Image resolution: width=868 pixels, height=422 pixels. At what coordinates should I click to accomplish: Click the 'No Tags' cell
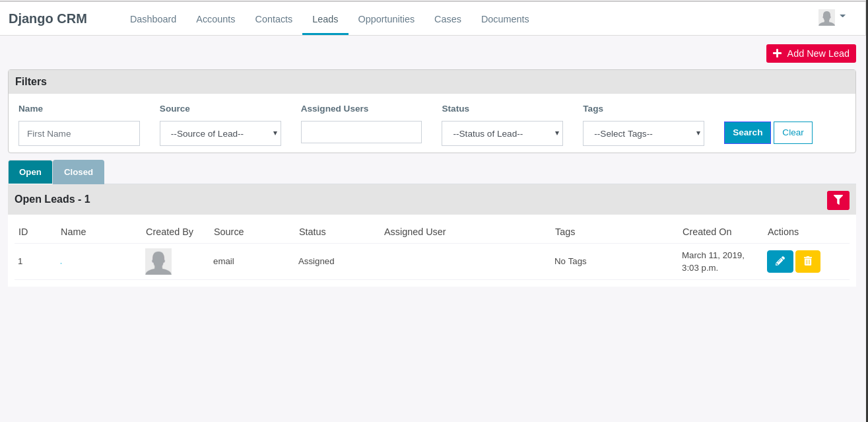570,262
